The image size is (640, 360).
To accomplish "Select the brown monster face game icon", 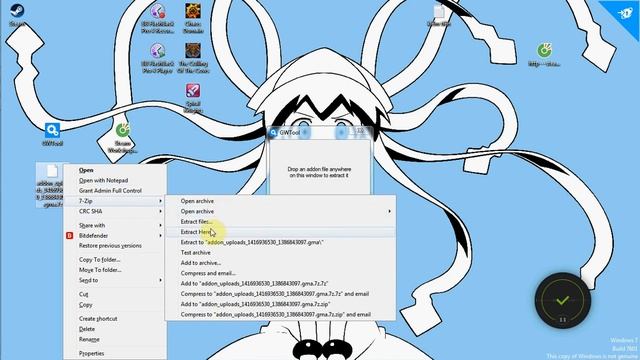I will (x=193, y=51).
